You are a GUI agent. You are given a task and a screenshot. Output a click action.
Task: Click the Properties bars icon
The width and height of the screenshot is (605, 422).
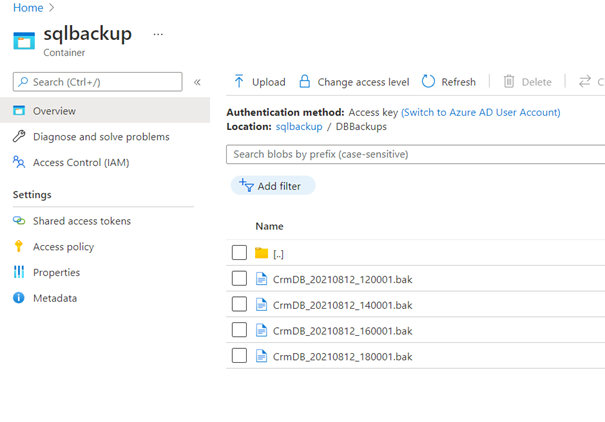(x=19, y=272)
